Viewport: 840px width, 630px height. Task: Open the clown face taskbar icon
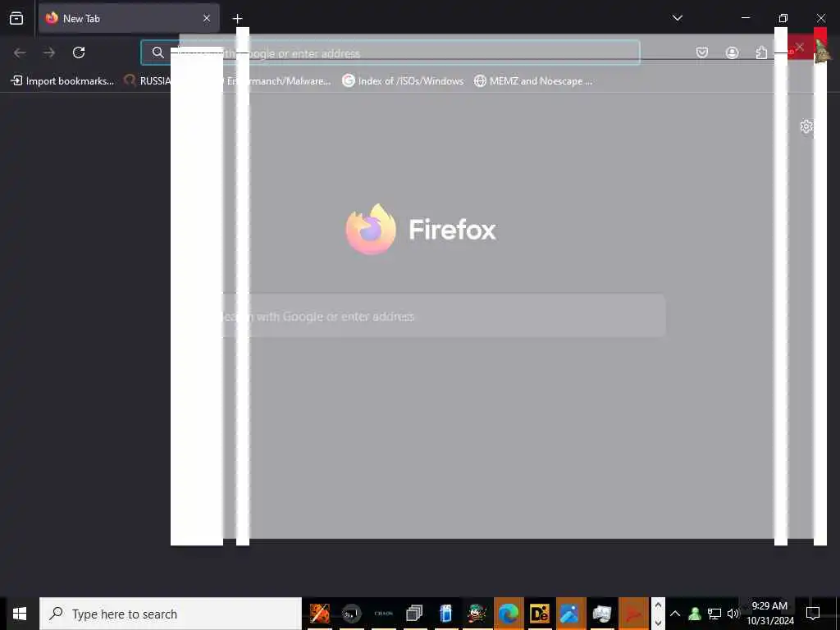pos(477,614)
